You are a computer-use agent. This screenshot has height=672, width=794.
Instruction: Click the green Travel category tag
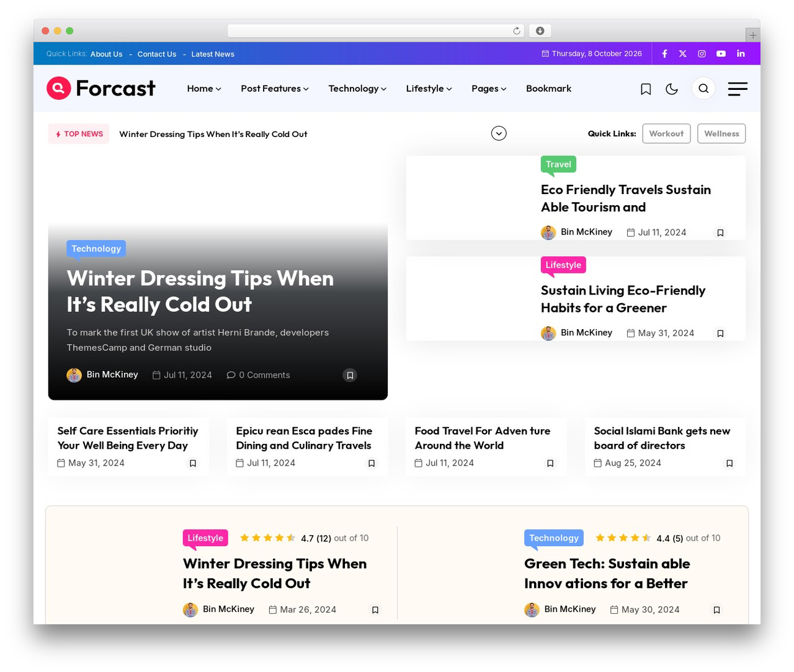tap(558, 164)
